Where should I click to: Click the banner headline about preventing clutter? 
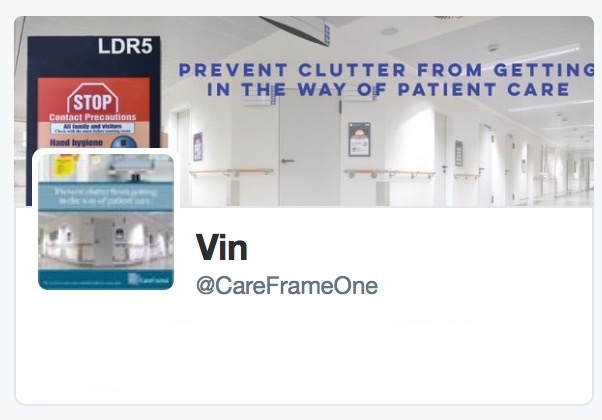[x=387, y=80]
